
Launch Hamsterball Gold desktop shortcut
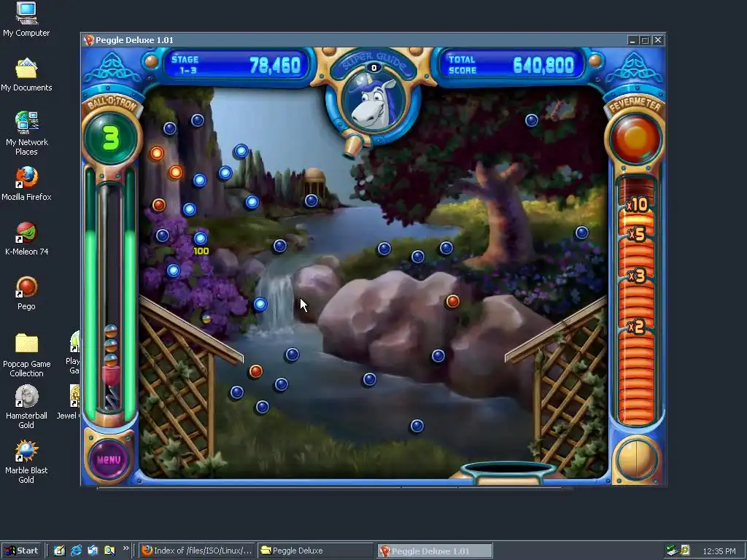point(26,407)
